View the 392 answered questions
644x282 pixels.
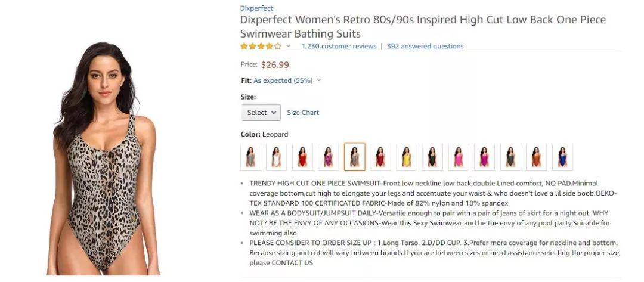(x=425, y=46)
